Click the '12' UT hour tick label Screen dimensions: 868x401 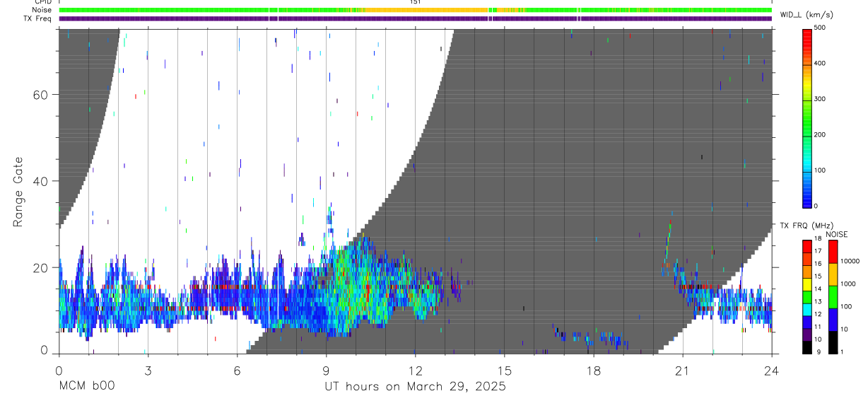(x=415, y=370)
